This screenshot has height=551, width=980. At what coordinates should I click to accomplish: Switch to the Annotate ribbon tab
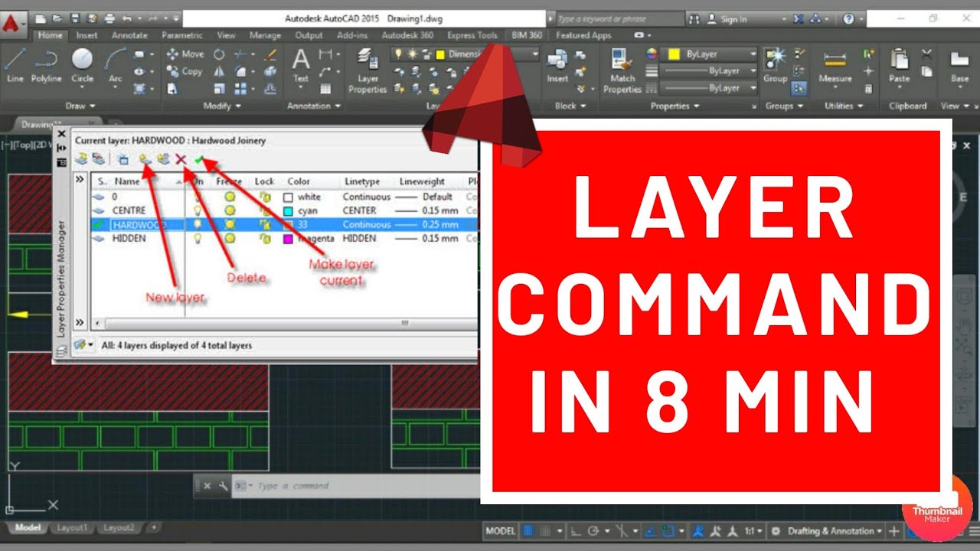point(129,35)
